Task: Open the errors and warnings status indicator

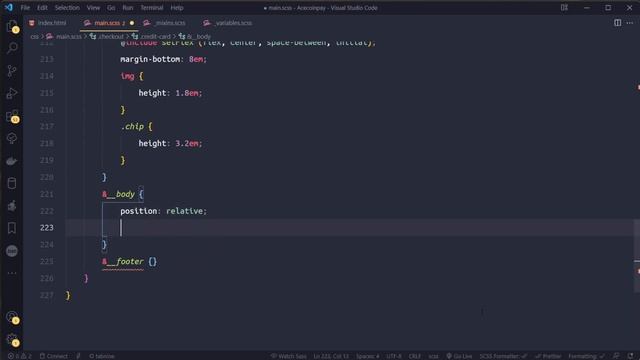Action: 20,356
